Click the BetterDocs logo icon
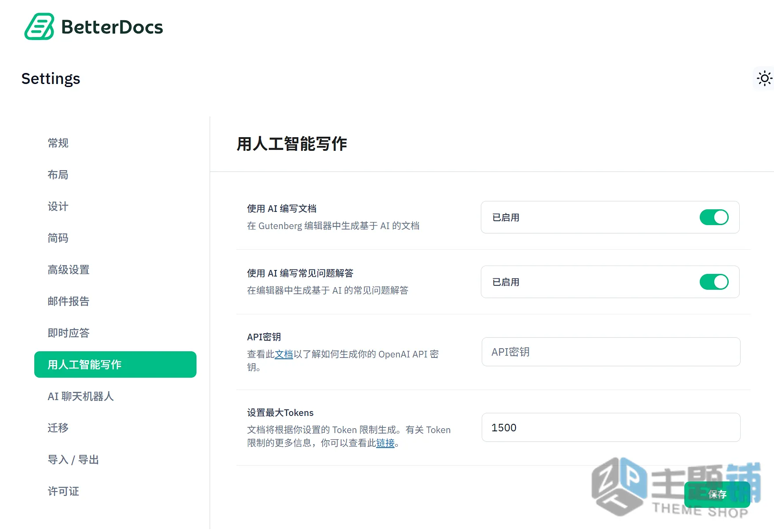Image resolution: width=774 pixels, height=532 pixels. (x=40, y=26)
